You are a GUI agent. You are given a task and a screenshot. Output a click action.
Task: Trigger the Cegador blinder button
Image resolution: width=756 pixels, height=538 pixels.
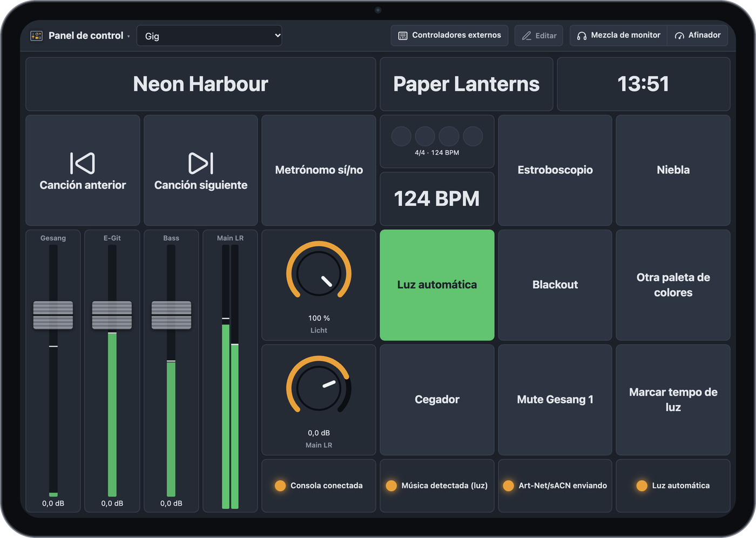point(437,400)
